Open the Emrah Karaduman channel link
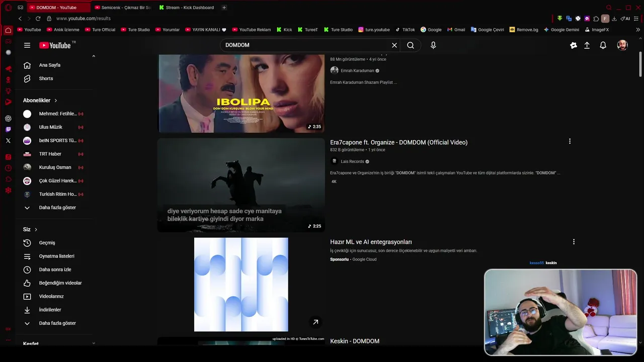 pyautogui.click(x=357, y=71)
